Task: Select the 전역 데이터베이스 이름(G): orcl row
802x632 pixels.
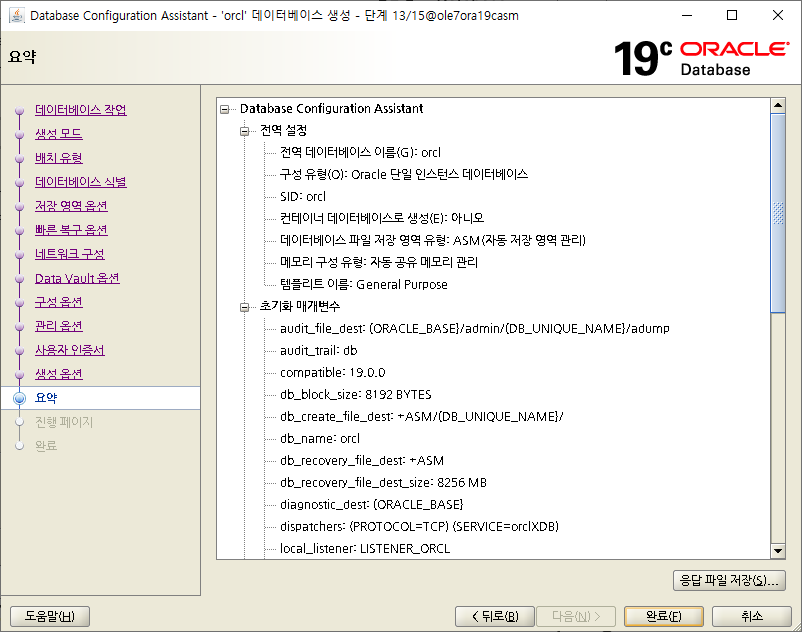Action: (360, 152)
